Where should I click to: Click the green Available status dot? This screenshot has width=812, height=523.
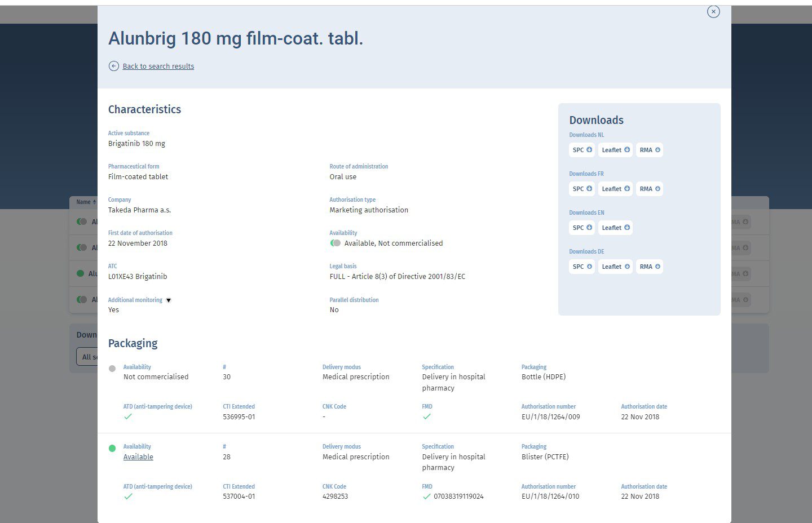pyautogui.click(x=112, y=449)
